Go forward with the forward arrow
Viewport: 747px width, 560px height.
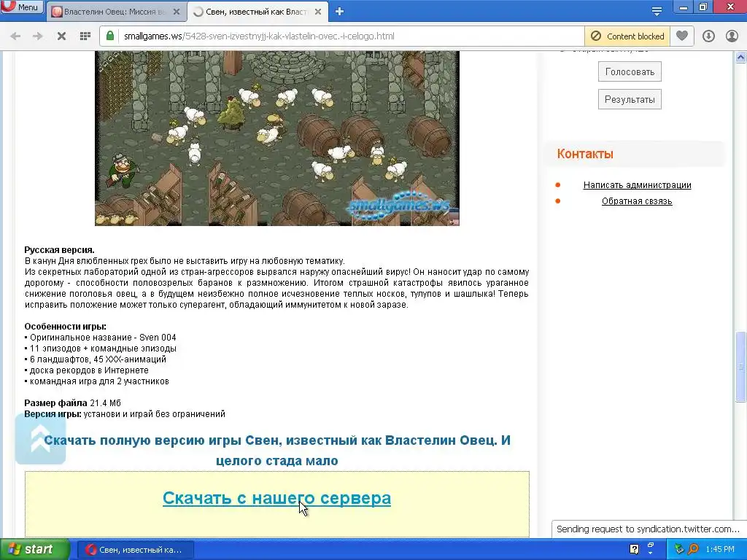point(38,36)
